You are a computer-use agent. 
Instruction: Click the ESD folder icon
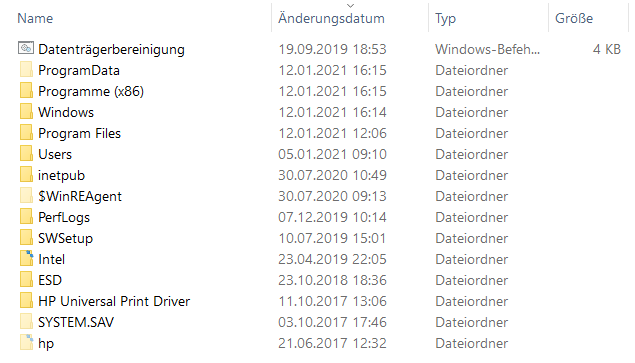[26, 280]
